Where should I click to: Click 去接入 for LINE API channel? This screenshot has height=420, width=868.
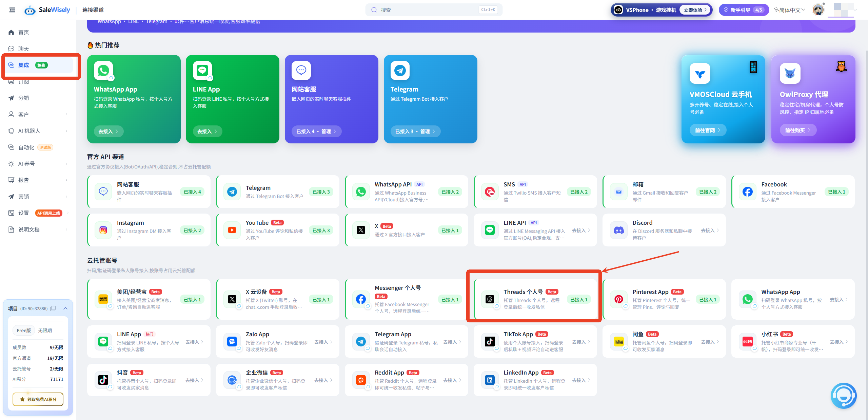coord(581,231)
